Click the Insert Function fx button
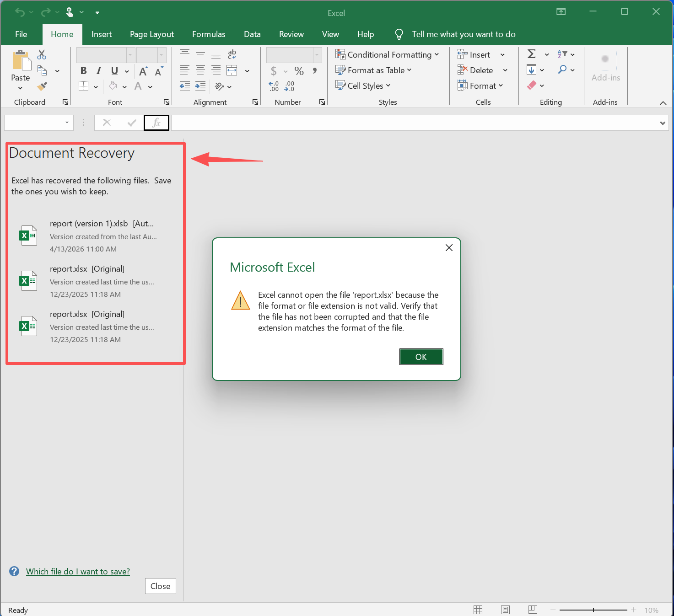This screenshot has width=674, height=616. (156, 123)
